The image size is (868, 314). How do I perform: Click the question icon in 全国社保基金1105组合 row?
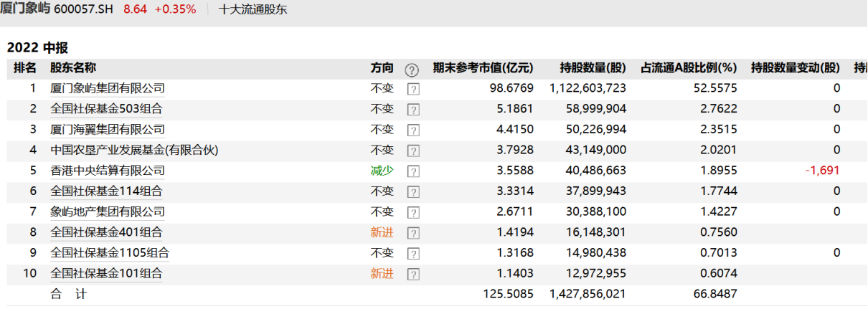[412, 254]
